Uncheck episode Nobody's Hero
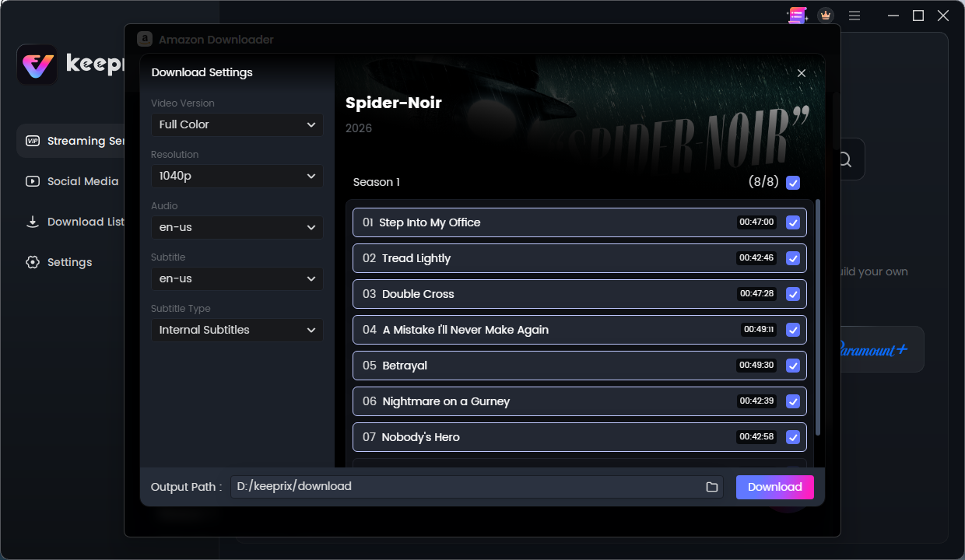This screenshot has height=560, width=965. pyautogui.click(x=793, y=437)
